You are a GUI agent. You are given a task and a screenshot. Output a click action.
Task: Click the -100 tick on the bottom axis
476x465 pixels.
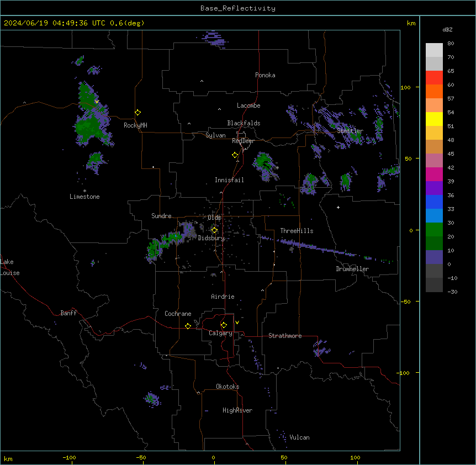[70, 457]
